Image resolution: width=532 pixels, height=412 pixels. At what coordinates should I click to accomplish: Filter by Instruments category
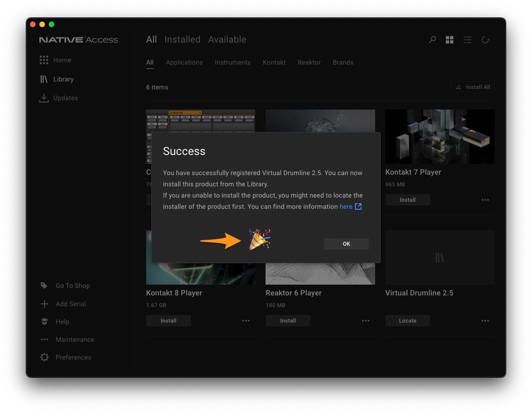233,62
